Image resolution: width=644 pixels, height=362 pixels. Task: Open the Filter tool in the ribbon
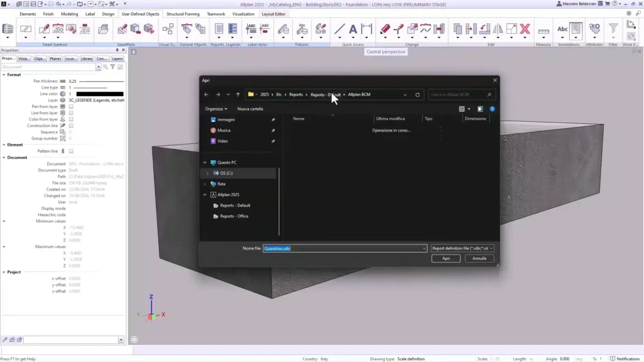[613, 29]
